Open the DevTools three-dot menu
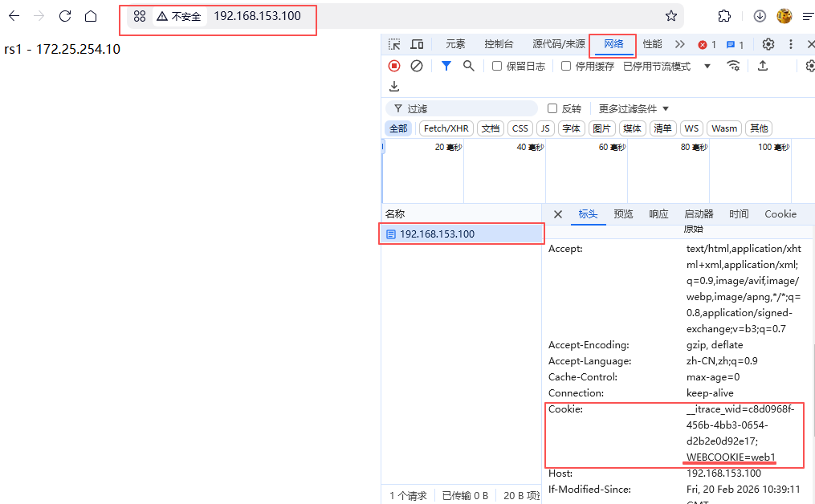The height and width of the screenshot is (504, 815). coord(791,45)
